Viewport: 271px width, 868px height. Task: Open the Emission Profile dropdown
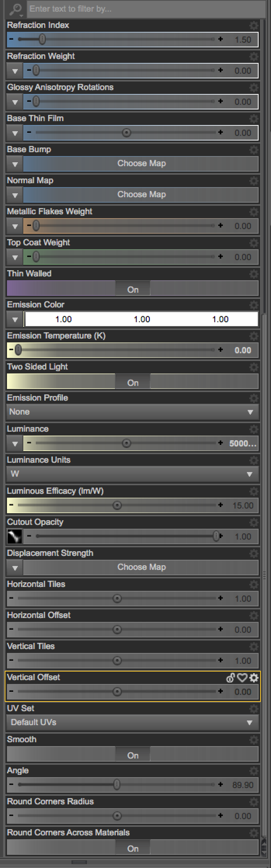coord(132,412)
